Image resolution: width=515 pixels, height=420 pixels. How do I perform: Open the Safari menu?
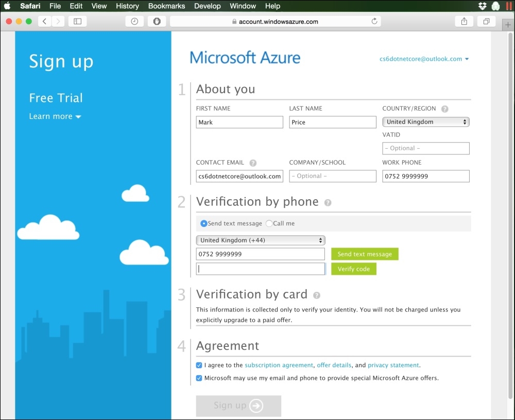(x=30, y=6)
